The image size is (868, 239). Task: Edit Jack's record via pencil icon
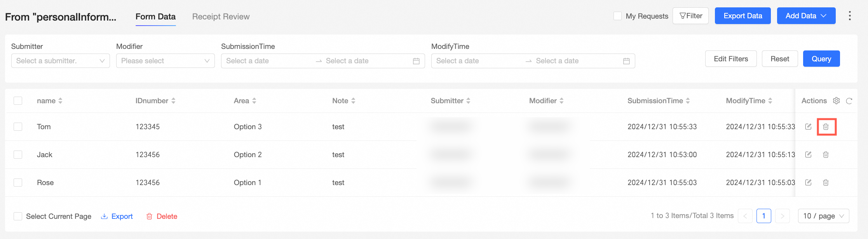point(808,155)
